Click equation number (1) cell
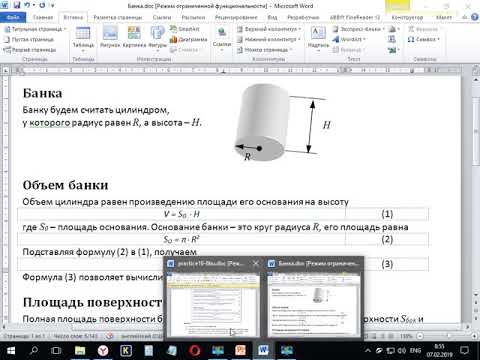This screenshot has height=360, width=480. coord(387,214)
